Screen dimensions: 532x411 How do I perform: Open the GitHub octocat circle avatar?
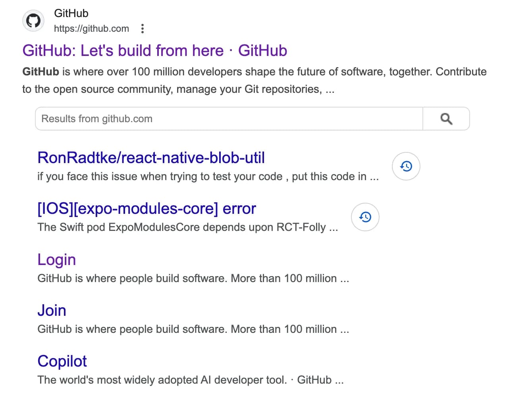33,20
